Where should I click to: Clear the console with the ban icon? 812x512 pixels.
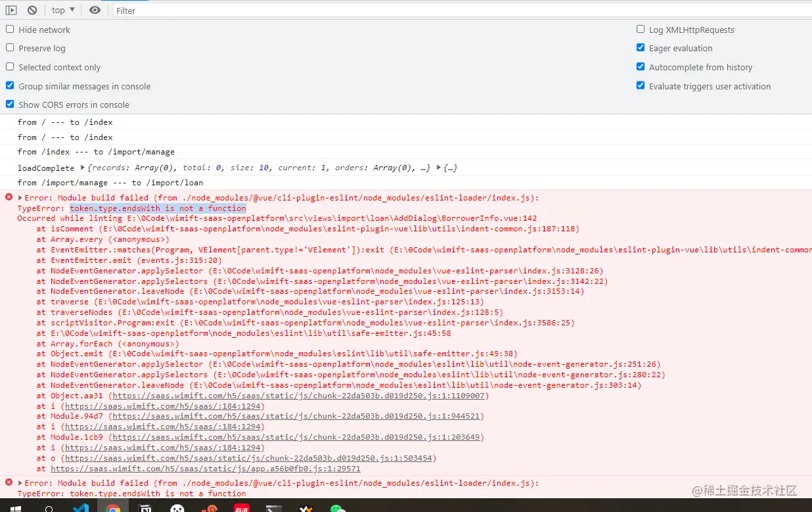coord(32,10)
